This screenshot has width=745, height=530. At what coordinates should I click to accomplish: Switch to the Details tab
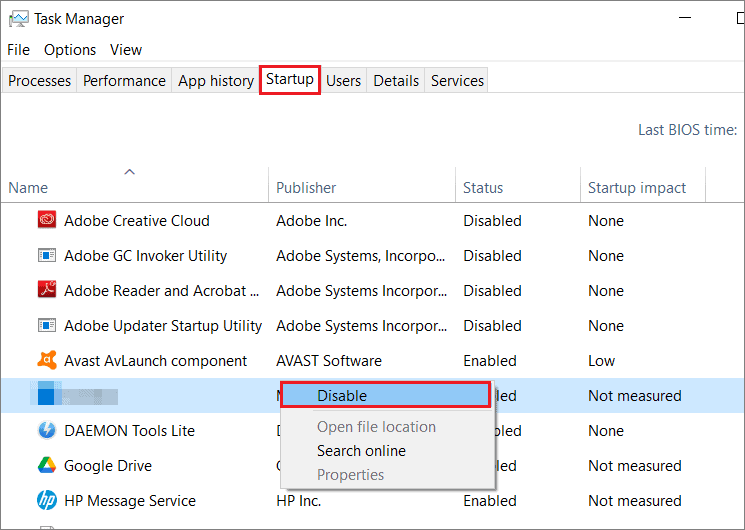(x=396, y=81)
